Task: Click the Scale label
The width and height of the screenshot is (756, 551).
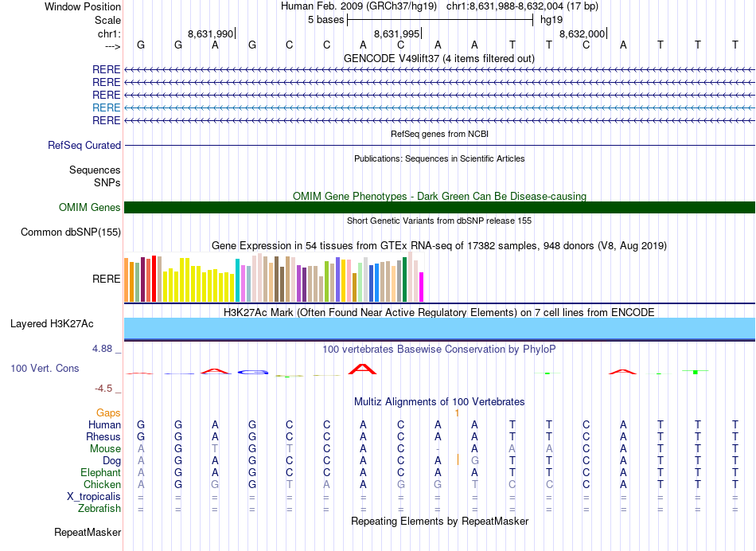Action: [x=107, y=20]
